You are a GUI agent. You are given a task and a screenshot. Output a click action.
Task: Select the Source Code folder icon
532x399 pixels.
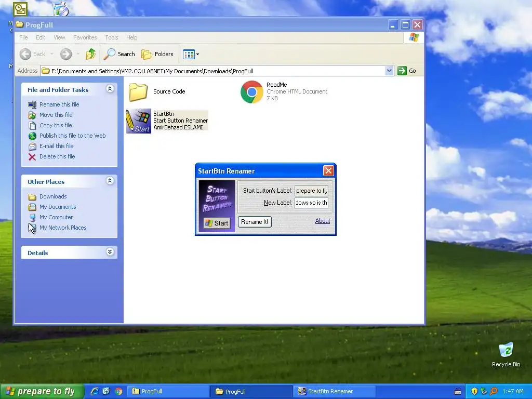[x=138, y=92]
